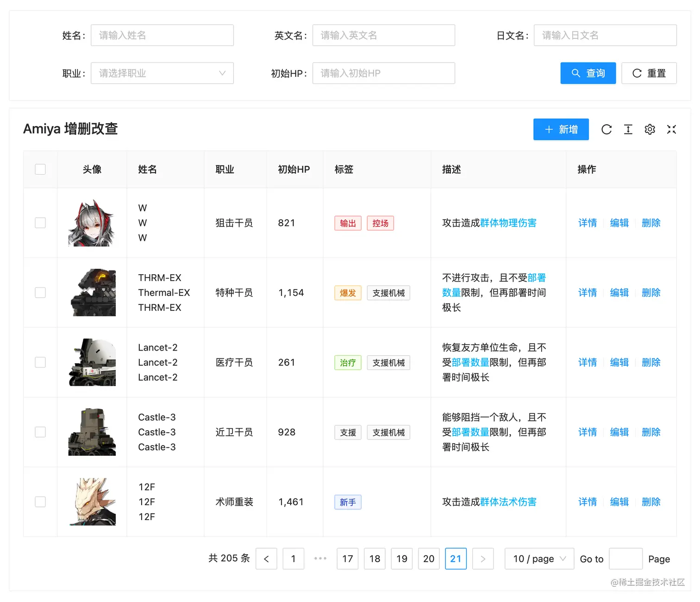The width and height of the screenshot is (700, 602).
Task: Open 详情 for W row
Action: tap(587, 223)
